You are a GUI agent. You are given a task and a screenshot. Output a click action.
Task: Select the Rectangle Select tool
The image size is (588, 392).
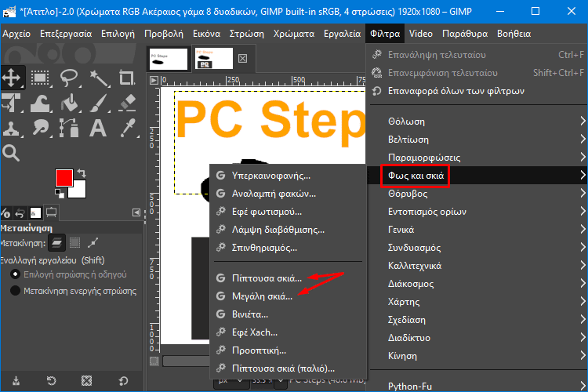[x=40, y=78]
